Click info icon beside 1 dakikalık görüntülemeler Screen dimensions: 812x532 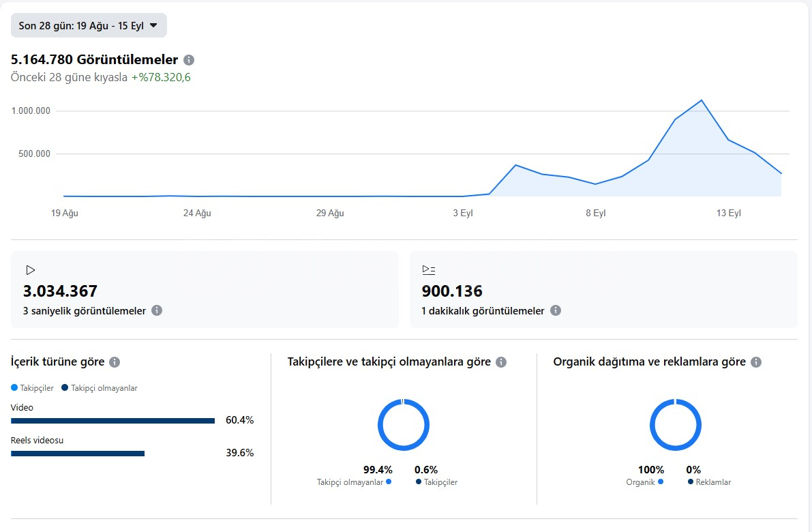click(556, 310)
